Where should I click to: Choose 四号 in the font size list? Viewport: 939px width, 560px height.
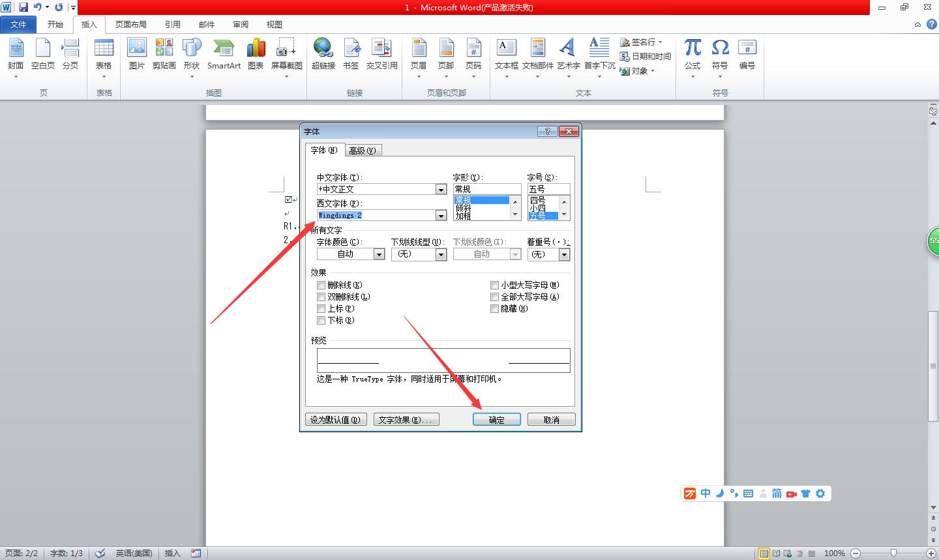click(x=538, y=200)
